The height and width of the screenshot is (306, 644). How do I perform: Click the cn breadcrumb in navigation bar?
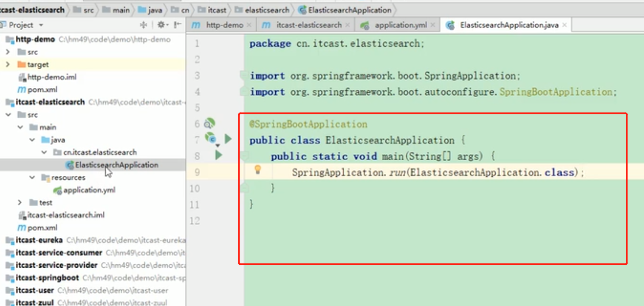180,10
